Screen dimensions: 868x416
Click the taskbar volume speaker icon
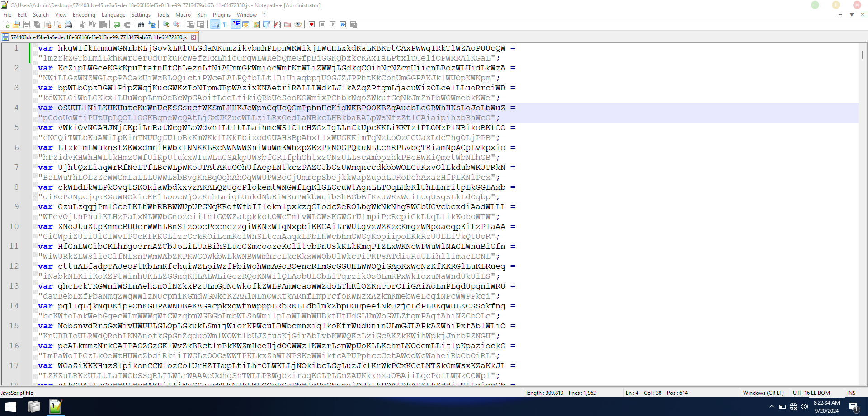pyautogui.click(x=804, y=407)
